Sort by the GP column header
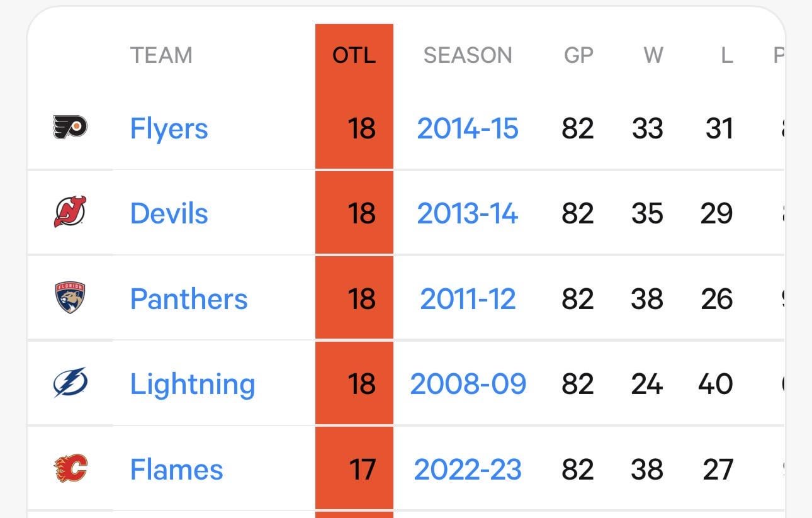 pyautogui.click(x=578, y=55)
